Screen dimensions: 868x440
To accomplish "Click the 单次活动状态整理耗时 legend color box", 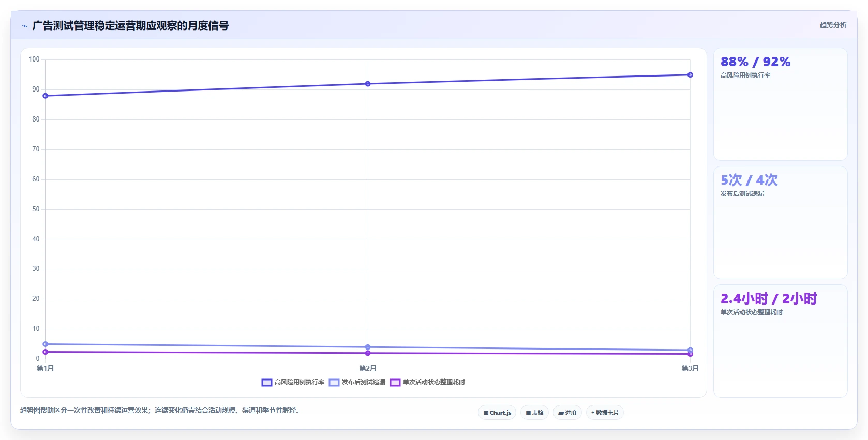I will click(x=395, y=383).
